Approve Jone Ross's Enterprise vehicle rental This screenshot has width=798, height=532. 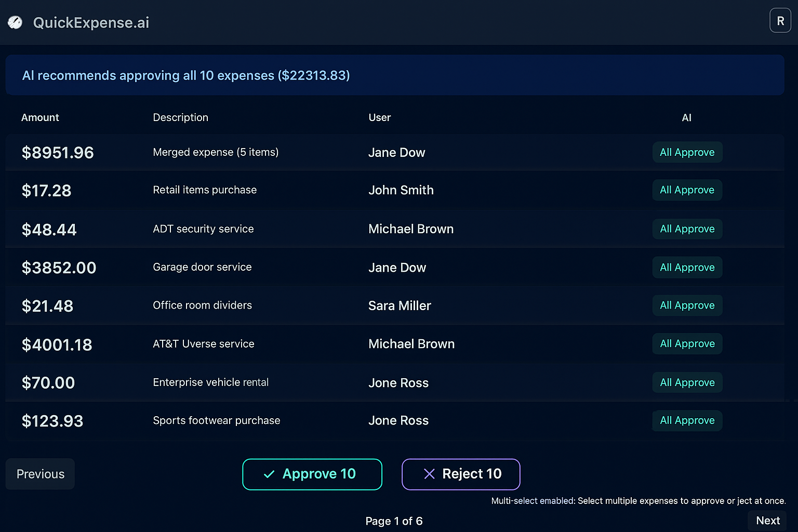(687, 382)
